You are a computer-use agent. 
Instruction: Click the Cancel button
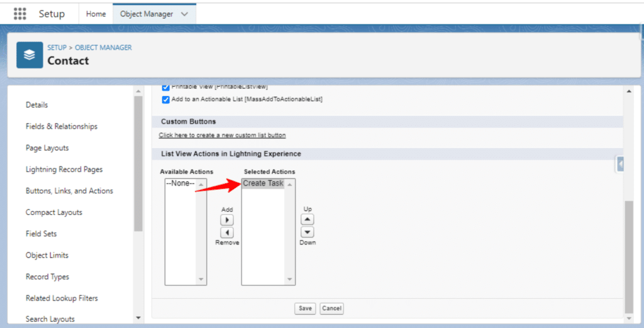click(331, 309)
